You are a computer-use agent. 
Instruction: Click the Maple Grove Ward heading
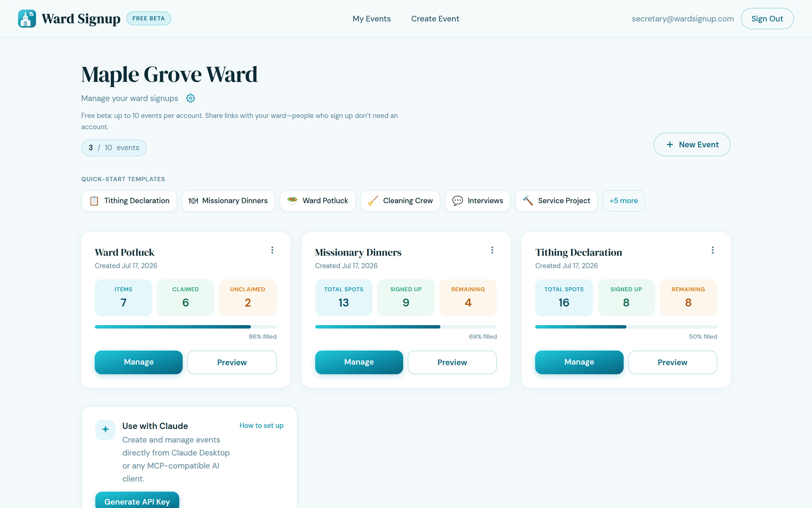(169, 74)
